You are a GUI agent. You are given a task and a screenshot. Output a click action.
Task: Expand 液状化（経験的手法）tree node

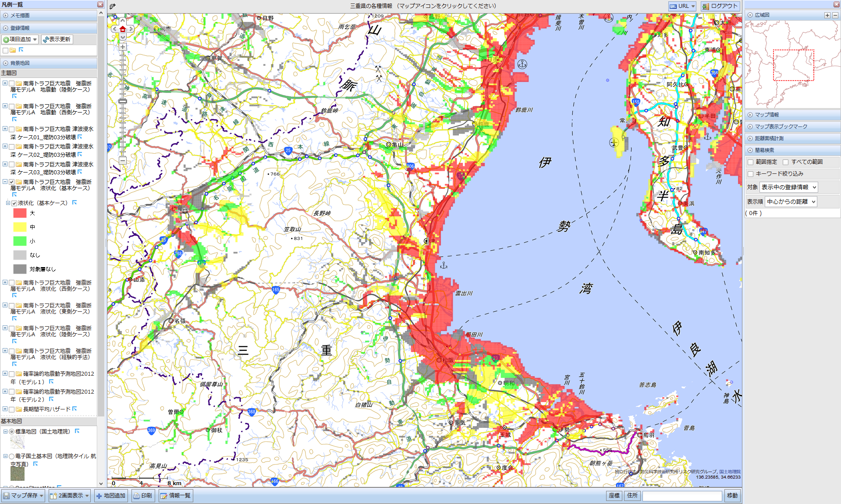click(x=5, y=351)
